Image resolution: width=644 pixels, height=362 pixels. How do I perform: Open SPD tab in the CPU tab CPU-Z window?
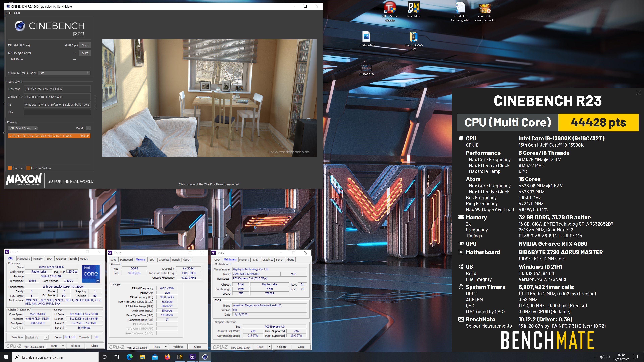(49, 259)
